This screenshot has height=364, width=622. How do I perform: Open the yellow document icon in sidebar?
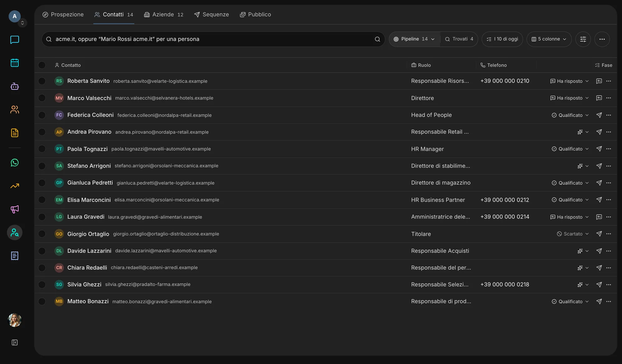click(x=15, y=133)
